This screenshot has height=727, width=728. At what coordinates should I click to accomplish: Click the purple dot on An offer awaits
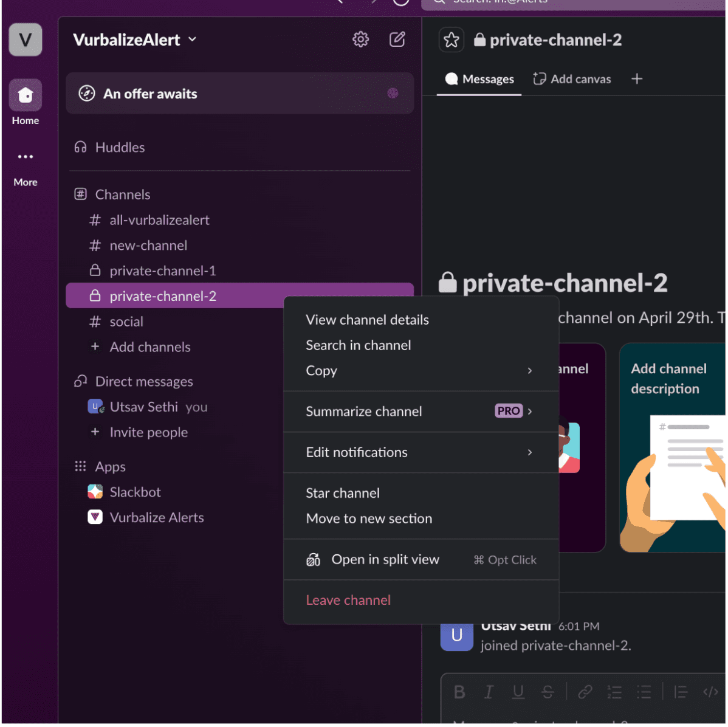point(393,94)
